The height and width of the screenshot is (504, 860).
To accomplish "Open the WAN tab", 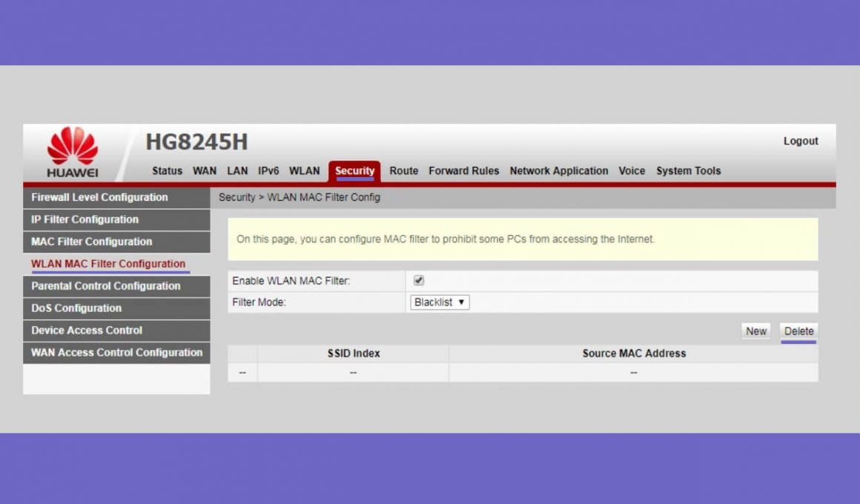I will click(x=205, y=170).
